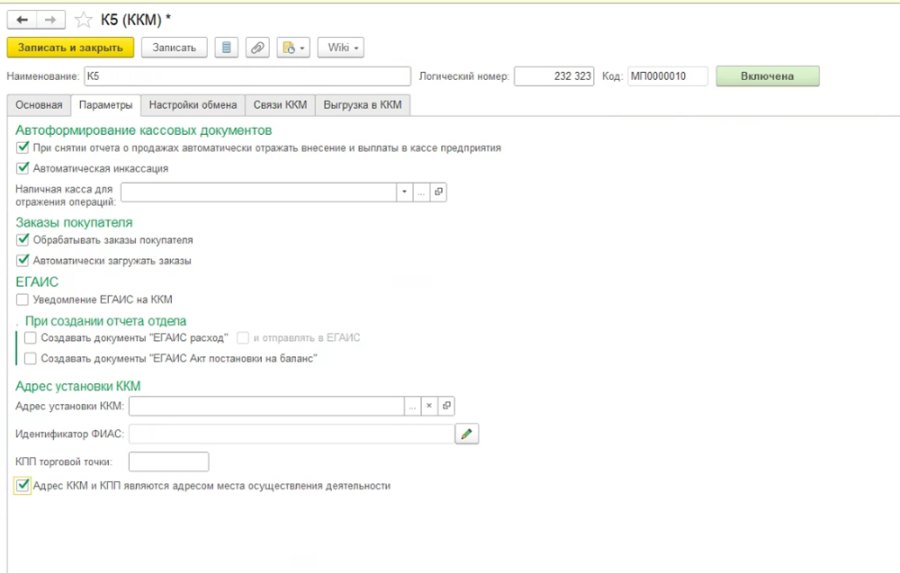The width and height of the screenshot is (900, 573).
Task: Click the Идентификатор ФИАС field
Action: click(292, 433)
